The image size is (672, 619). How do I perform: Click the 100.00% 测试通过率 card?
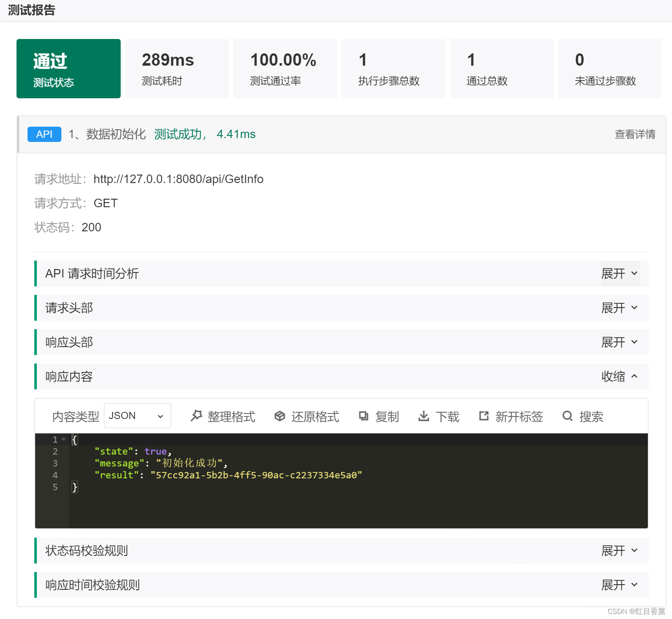tap(285, 69)
